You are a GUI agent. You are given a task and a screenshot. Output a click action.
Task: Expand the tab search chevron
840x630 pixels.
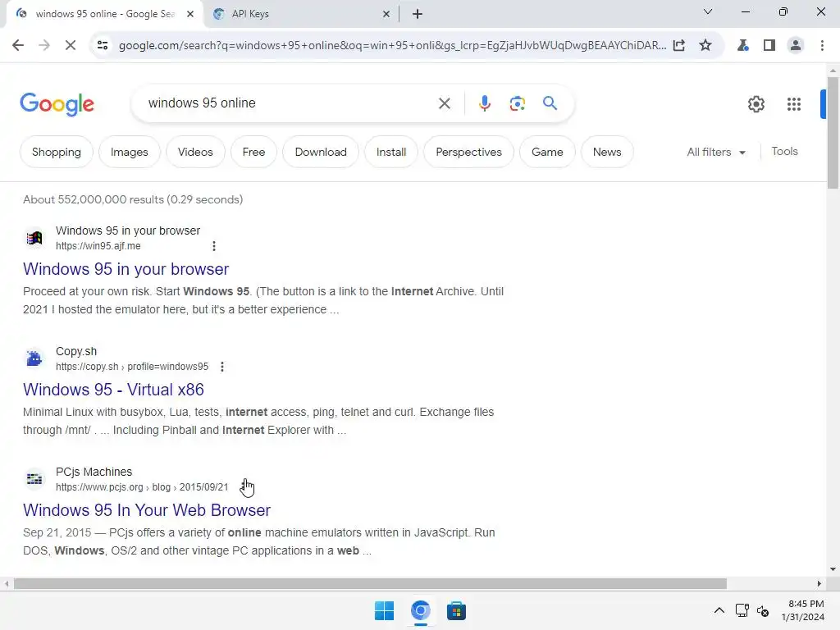[708, 11]
